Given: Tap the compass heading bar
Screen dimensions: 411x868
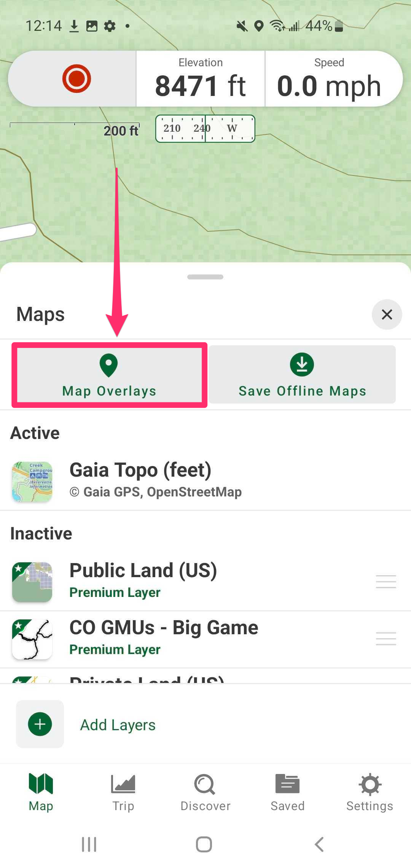Looking at the screenshot, I should [205, 129].
